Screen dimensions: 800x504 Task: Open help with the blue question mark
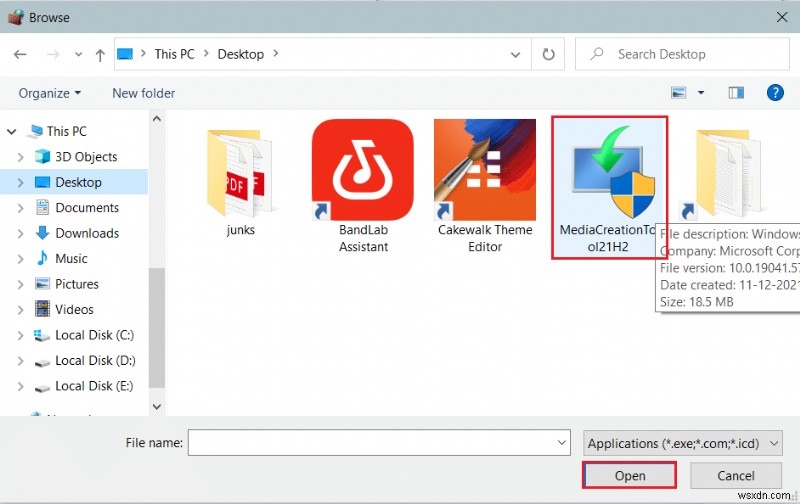click(775, 93)
